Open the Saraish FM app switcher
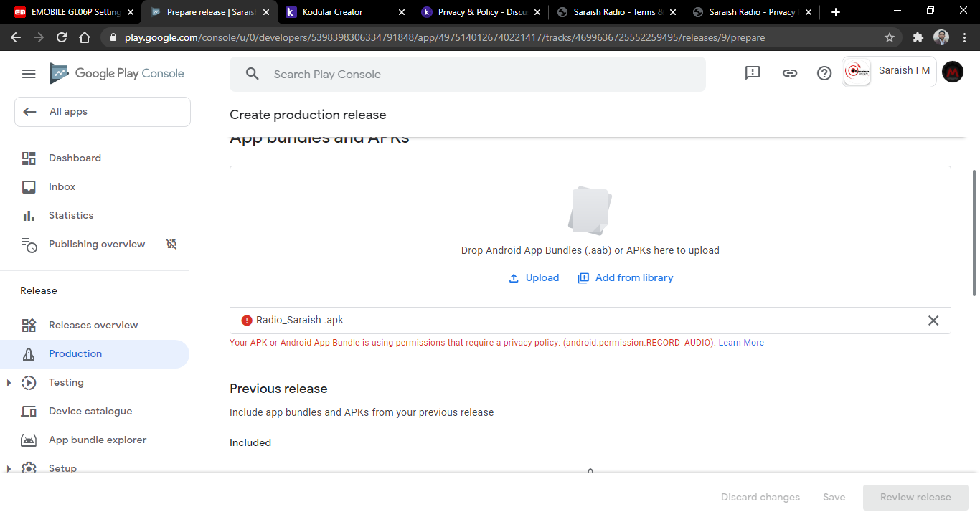This screenshot has width=980, height=522. 889,72
